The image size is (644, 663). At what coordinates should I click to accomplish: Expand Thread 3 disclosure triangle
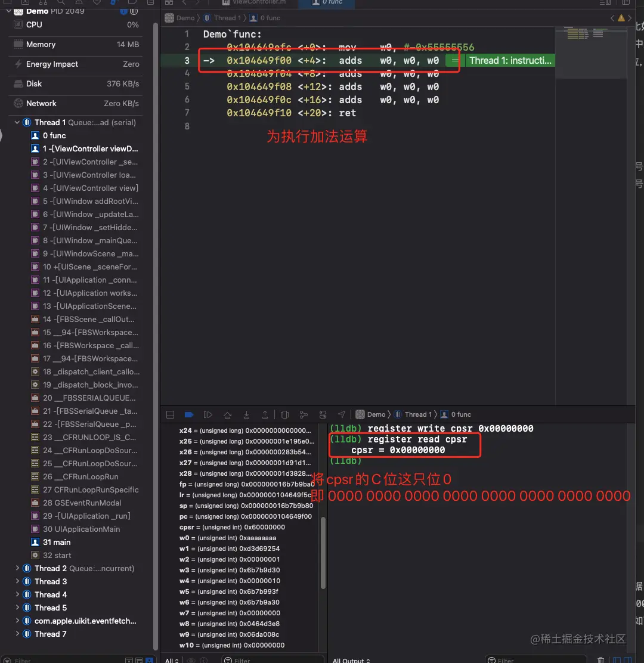click(17, 581)
